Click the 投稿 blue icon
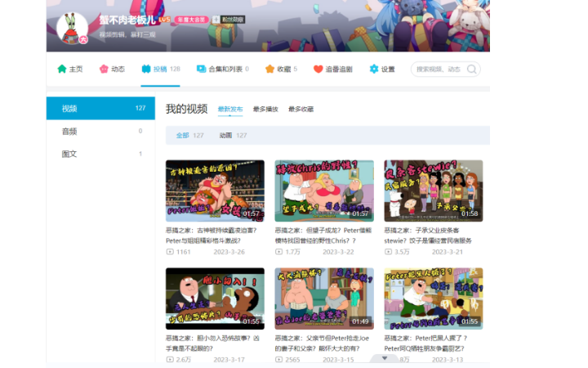Viewport: 588px width, 368px height. (146, 69)
